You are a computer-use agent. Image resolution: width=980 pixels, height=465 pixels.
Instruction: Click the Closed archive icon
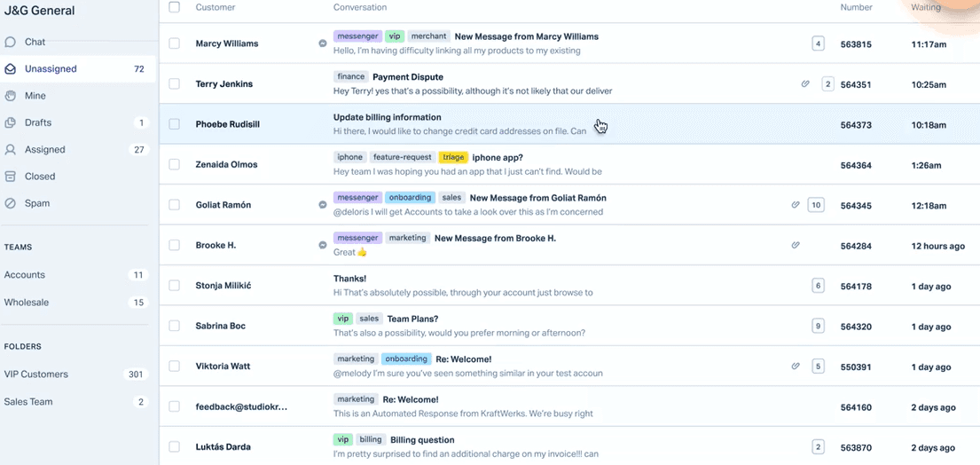point(10,177)
